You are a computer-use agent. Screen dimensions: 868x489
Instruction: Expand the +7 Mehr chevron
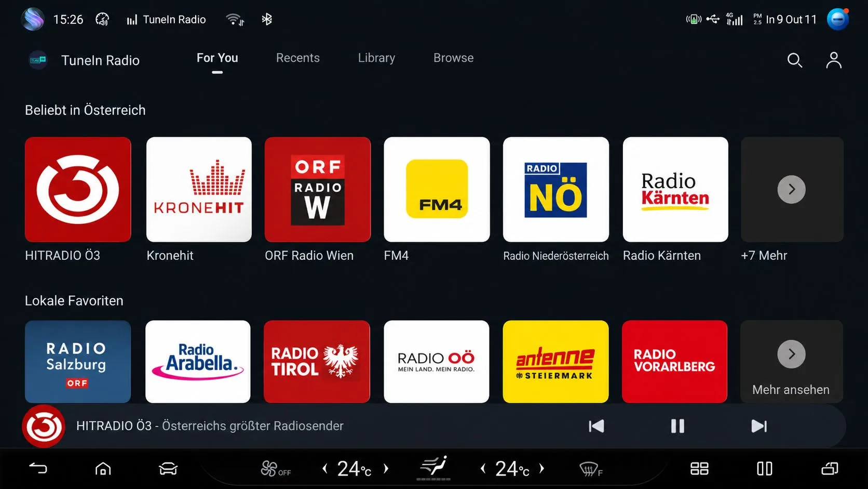click(x=791, y=189)
